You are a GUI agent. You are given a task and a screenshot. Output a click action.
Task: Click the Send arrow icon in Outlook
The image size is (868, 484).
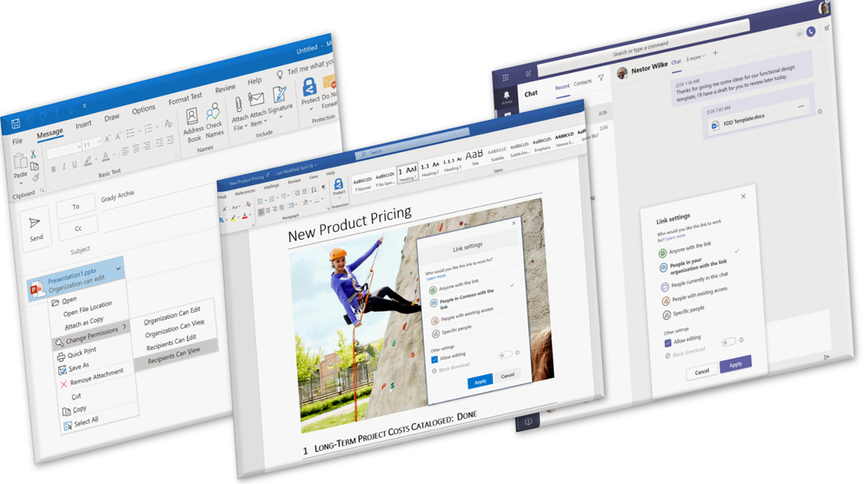(x=35, y=222)
